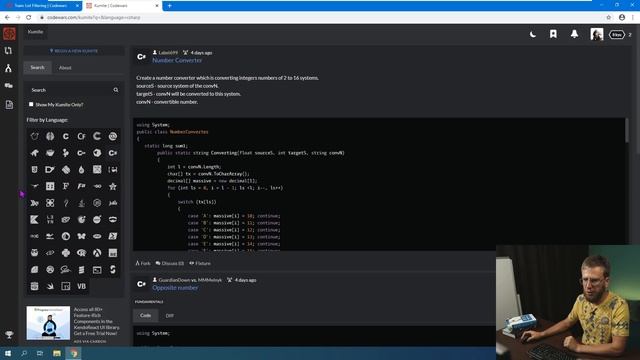
Task: Choose the Racket lambda icon
Action: pyautogui.click(x=97, y=253)
